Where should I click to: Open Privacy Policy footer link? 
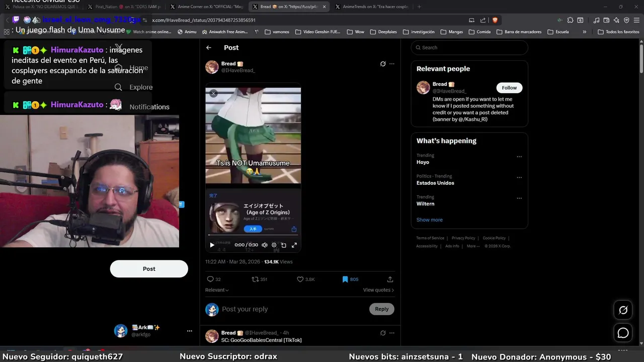tap(463, 238)
